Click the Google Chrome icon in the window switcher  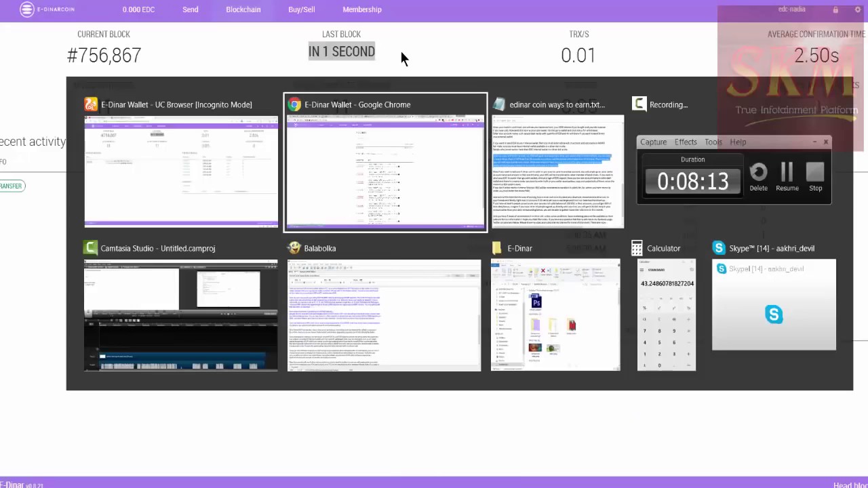[x=294, y=104]
